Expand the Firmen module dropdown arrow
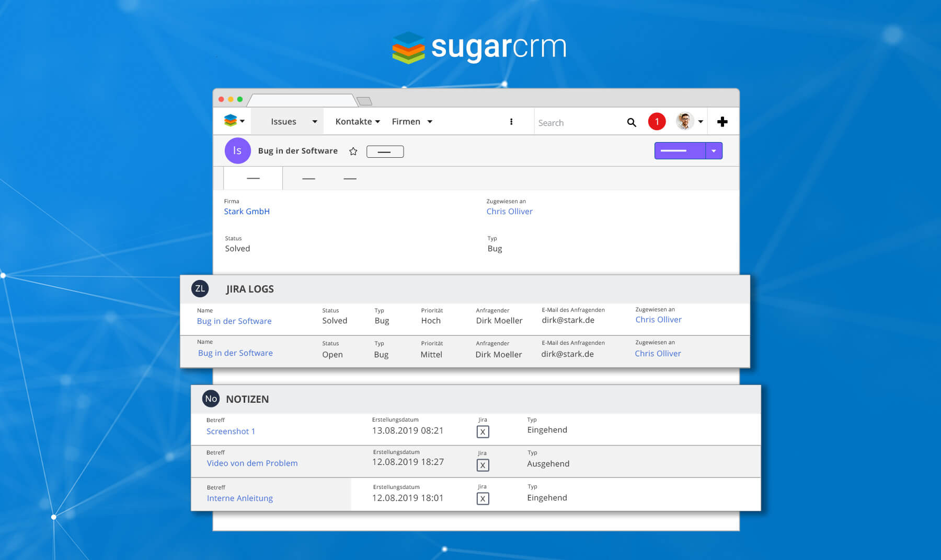941x560 pixels. tap(430, 122)
